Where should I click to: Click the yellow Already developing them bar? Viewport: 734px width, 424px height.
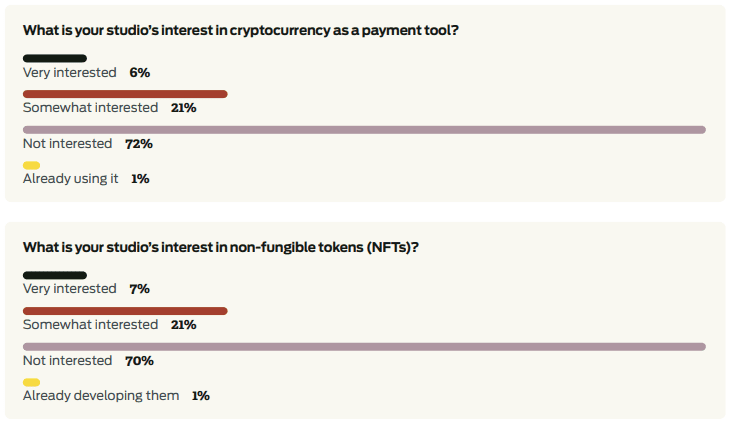point(31,382)
